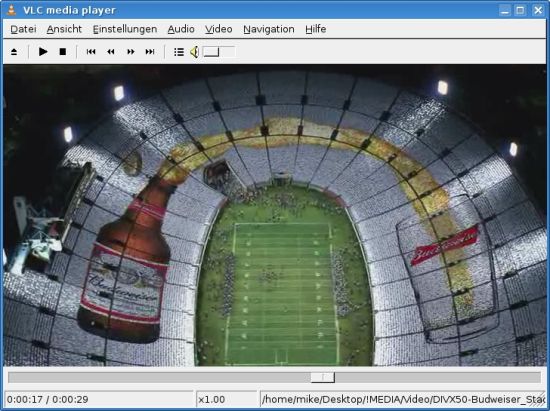
Task: Start playback with the Play button
Action: [x=43, y=52]
